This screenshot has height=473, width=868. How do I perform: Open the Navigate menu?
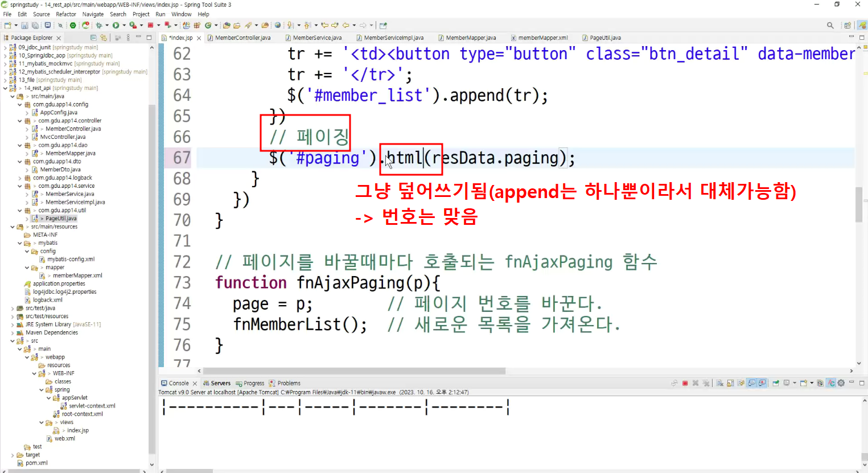tap(93, 14)
